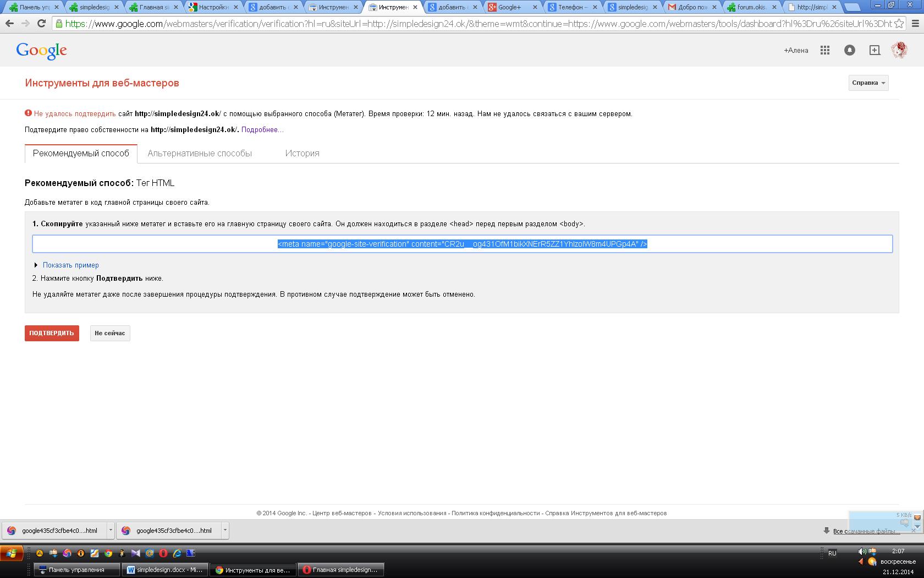
Task: Click the meta tag code field
Action: pyautogui.click(x=462, y=244)
